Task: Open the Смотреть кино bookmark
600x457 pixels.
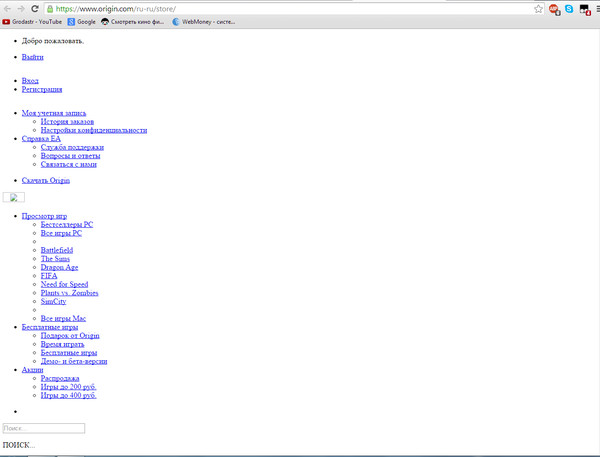Action: point(132,22)
